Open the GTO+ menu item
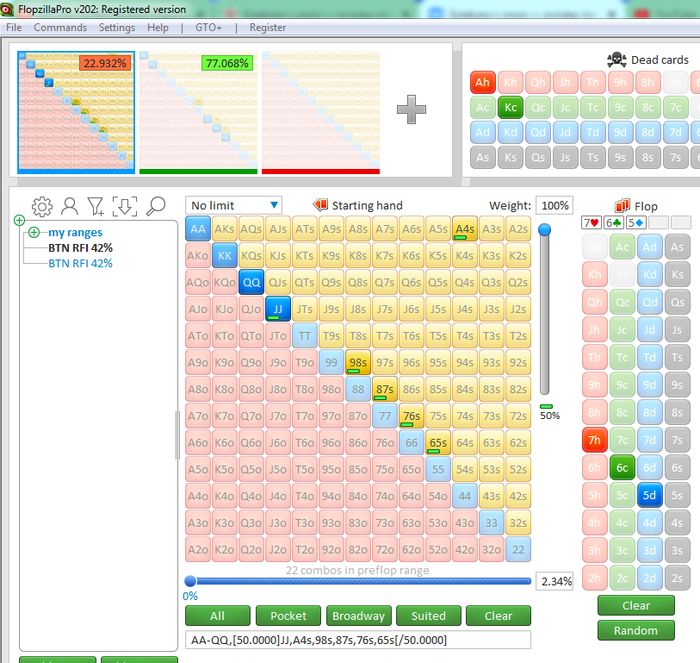Viewport: 700px width, 663px height. click(208, 27)
